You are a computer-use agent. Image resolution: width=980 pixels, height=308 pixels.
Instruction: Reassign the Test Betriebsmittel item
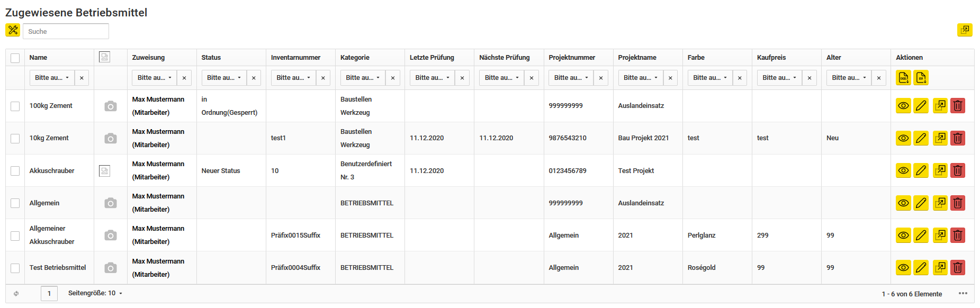click(x=940, y=267)
